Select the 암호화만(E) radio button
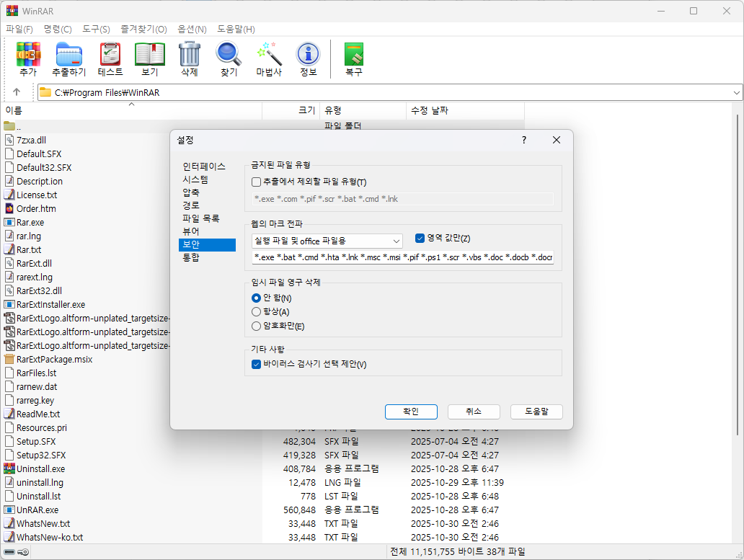This screenshot has height=560, width=744. coord(256,326)
